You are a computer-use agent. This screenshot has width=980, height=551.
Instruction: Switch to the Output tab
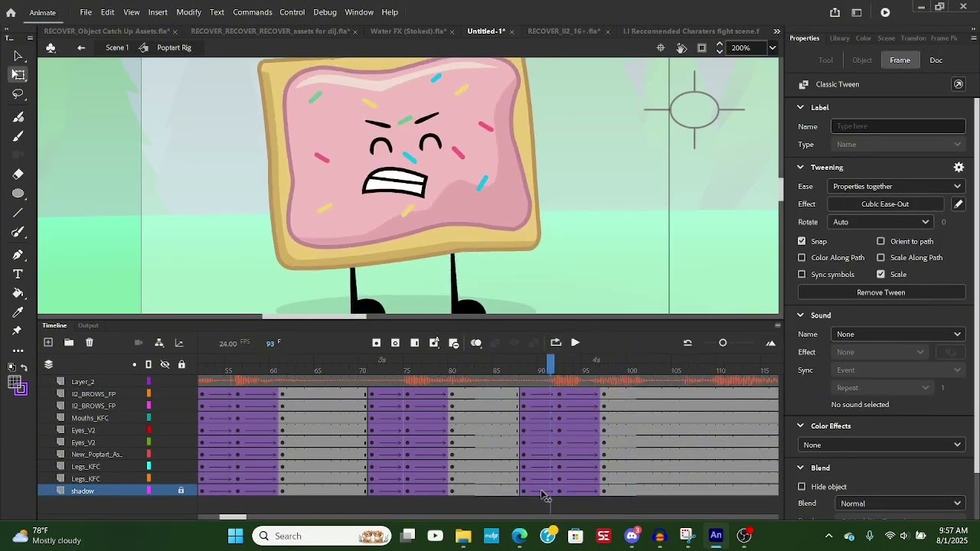coord(88,325)
